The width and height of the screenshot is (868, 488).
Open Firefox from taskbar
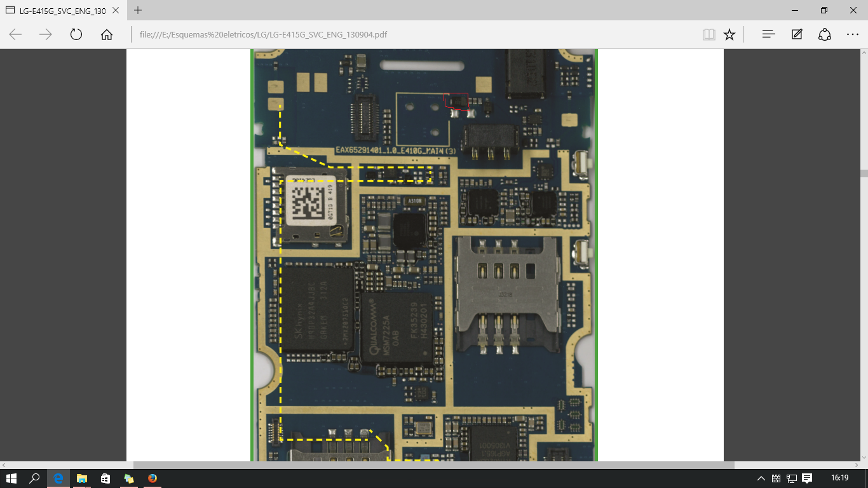tap(153, 478)
